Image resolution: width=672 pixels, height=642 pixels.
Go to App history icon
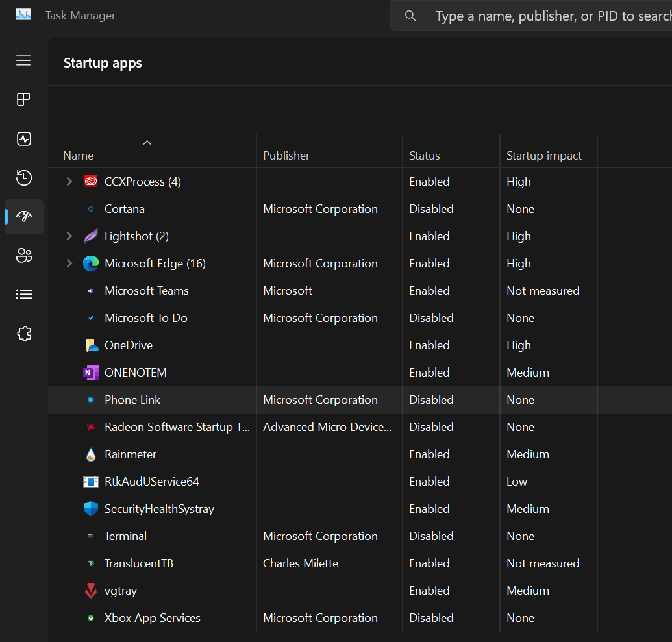(24, 178)
